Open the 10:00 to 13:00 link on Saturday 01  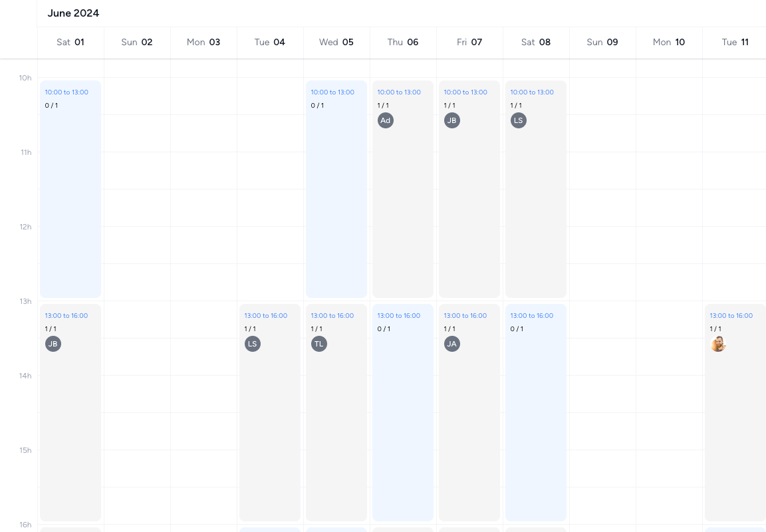point(66,92)
